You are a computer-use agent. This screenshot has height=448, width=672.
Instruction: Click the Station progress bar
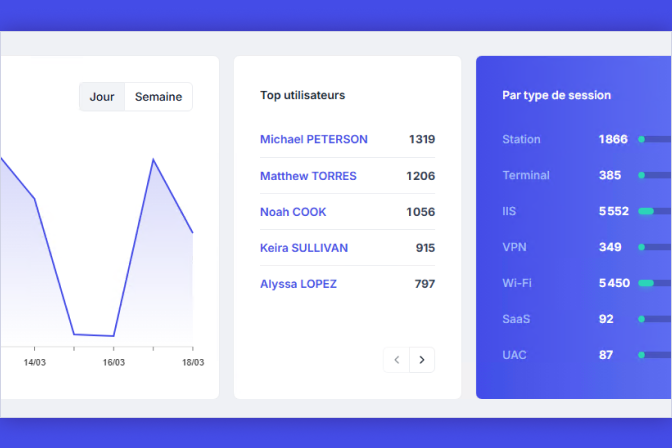654,139
